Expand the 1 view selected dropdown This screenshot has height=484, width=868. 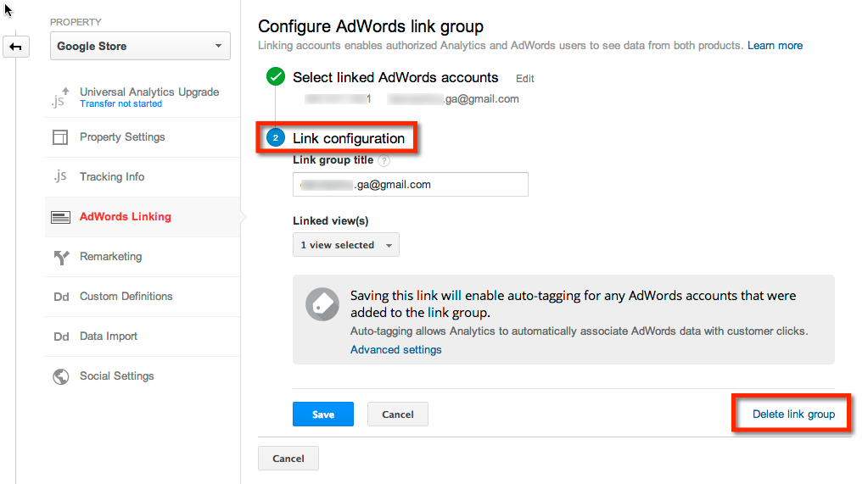[x=346, y=244]
